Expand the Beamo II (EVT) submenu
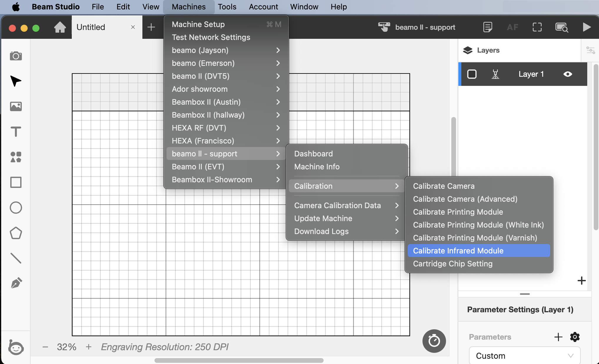 pos(226,167)
